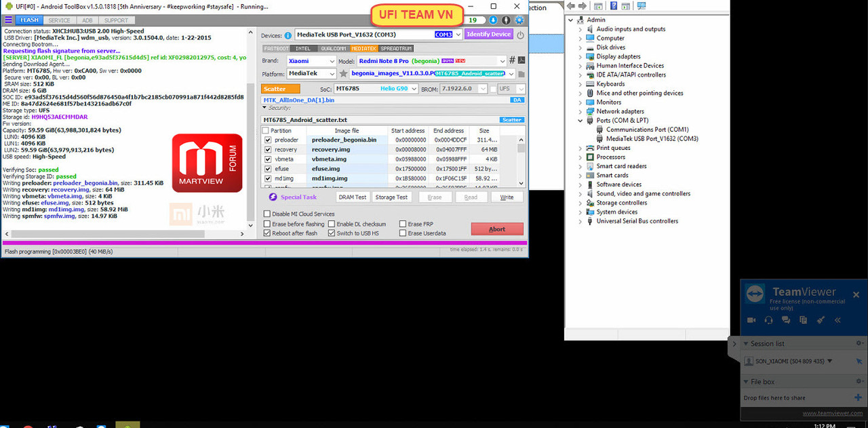
Task: Open the SoC dropdown MT6785
Action: [x=414, y=89]
